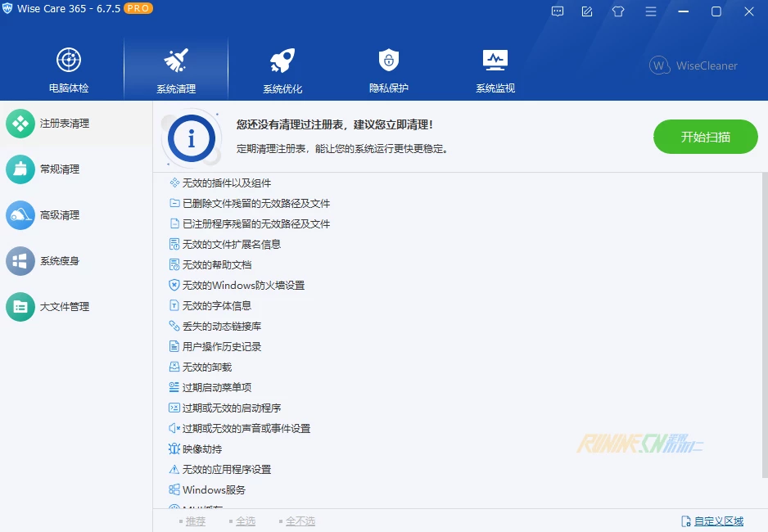Click the feedback message icon in title bar

558,11
